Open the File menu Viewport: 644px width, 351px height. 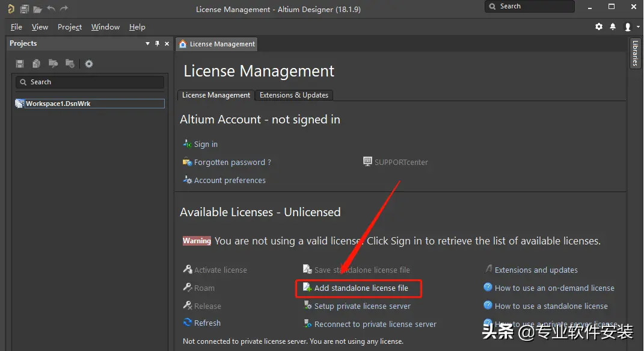click(x=16, y=27)
